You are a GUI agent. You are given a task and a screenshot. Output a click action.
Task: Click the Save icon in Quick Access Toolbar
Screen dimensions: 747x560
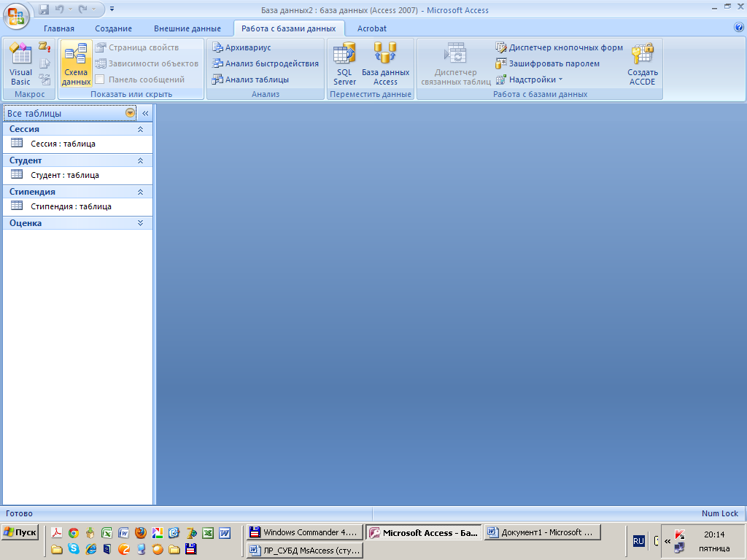tap(44, 9)
